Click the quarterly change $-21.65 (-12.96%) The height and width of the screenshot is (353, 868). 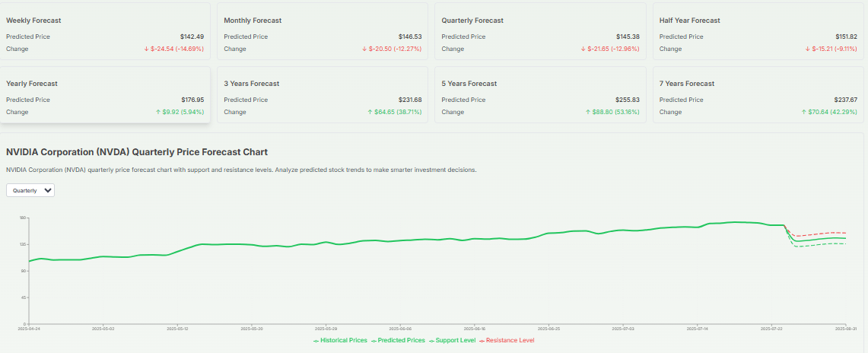click(x=610, y=49)
